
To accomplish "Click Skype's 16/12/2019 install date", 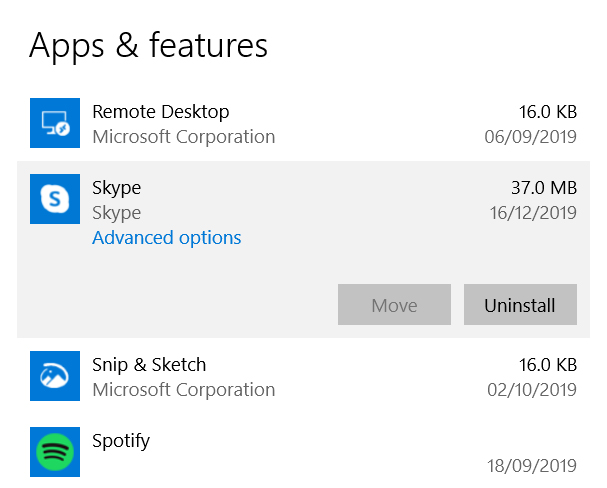I will (534, 213).
